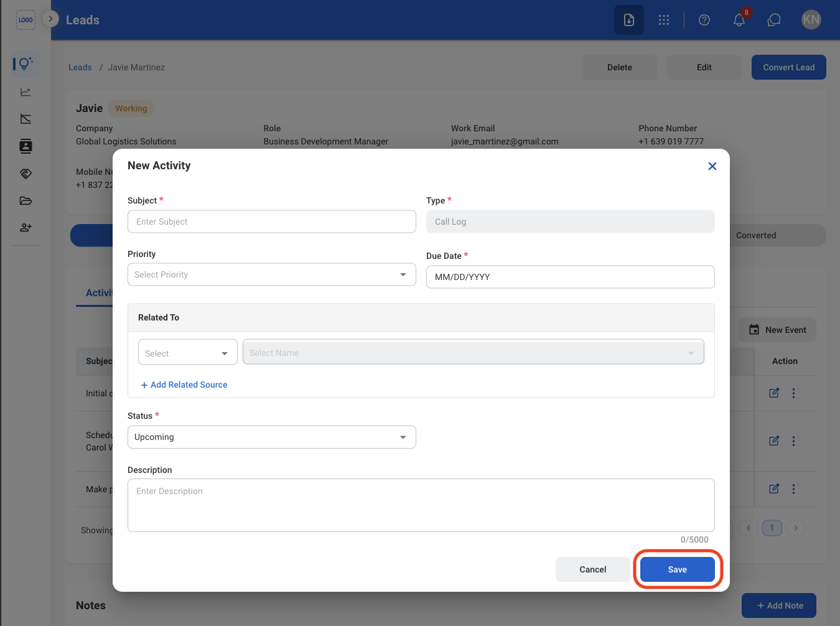The width and height of the screenshot is (840, 626).
Task: Open the Select Priority dropdown
Action: (x=272, y=274)
